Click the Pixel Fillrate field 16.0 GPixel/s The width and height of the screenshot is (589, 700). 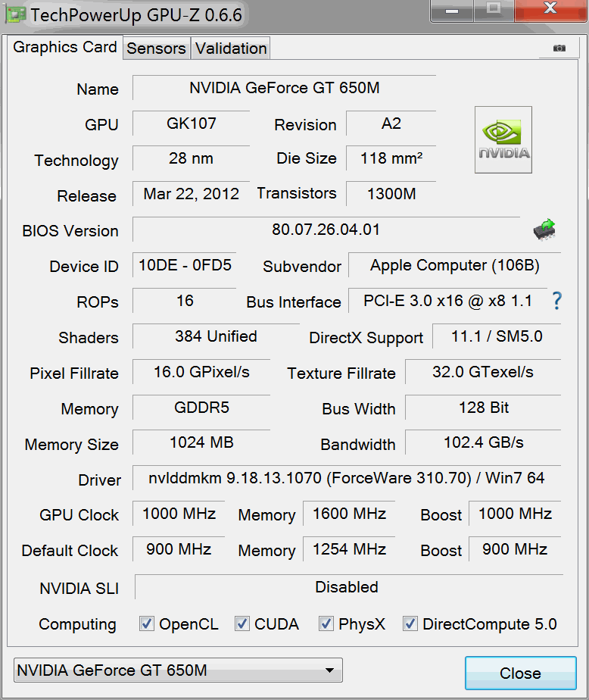201,372
